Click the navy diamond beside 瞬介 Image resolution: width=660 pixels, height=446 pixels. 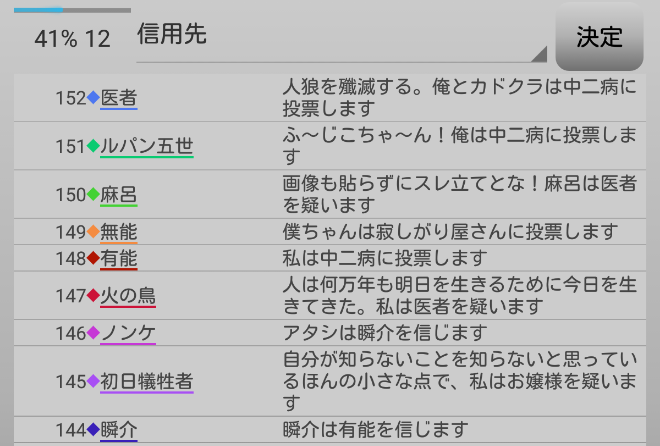click(x=94, y=430)
